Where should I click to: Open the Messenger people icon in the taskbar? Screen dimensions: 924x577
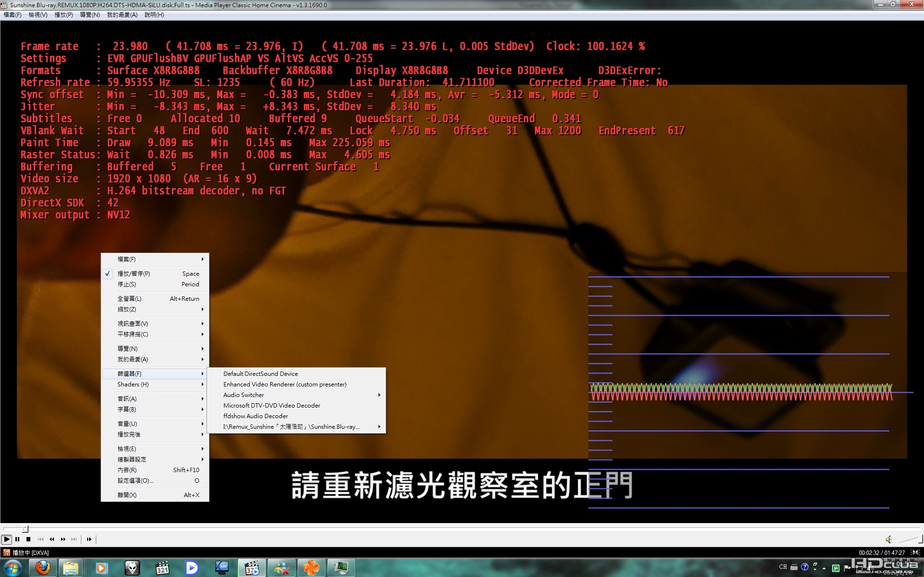click(x=282, y=568)
